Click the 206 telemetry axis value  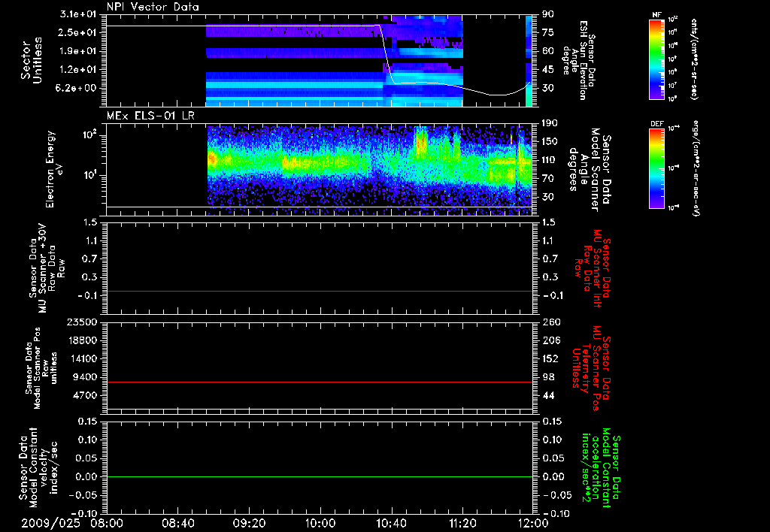550,340
